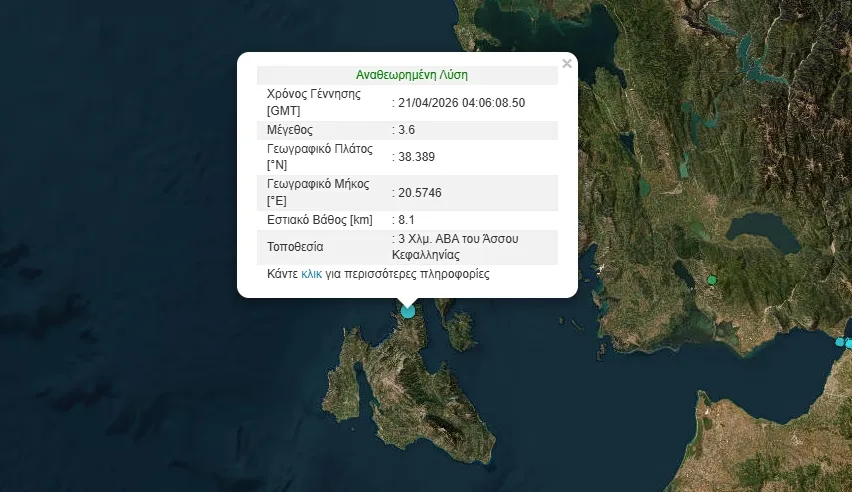
Task: Click the left cyan marker at right edge
Action: pyautogui.click(x=840, y=342)
